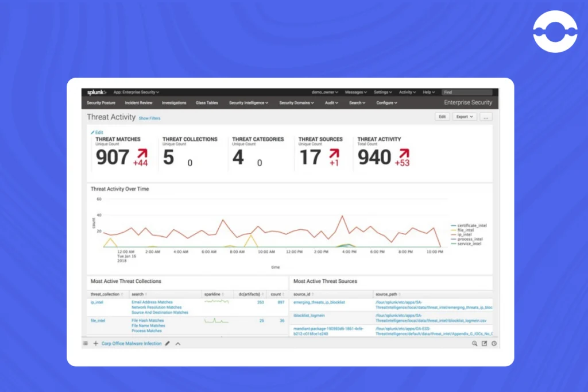Open the Corp Office Malware Infection investigation link
This screenshot has height=392, width=588.
coord(131,344)
